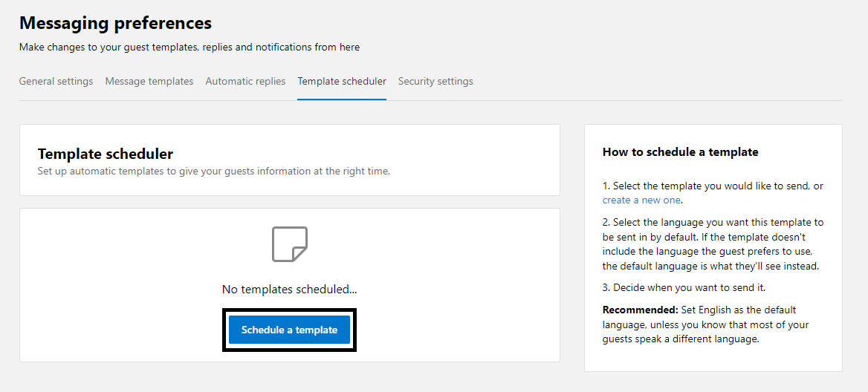Open the General settings tab
Screen dimensions: 868x392
pyautogui.click(x=56, y=81)
